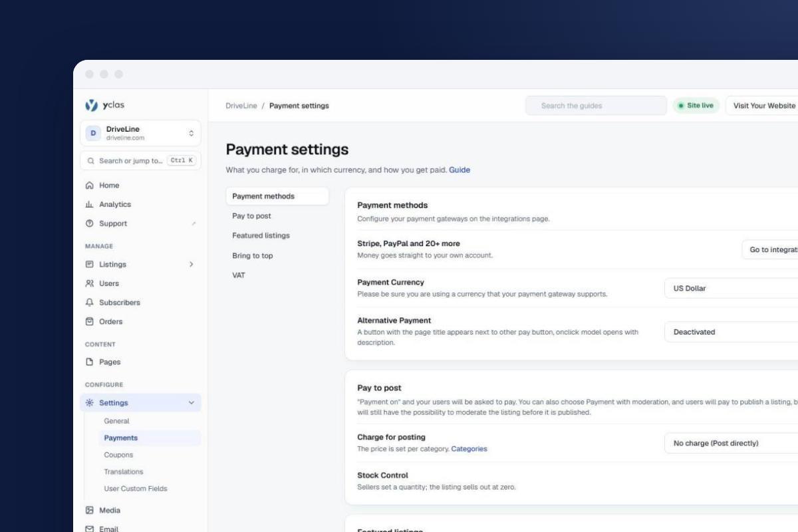The image size is (798, 532).
Task: Click the Payment settings page title
Action: point(287,149)
